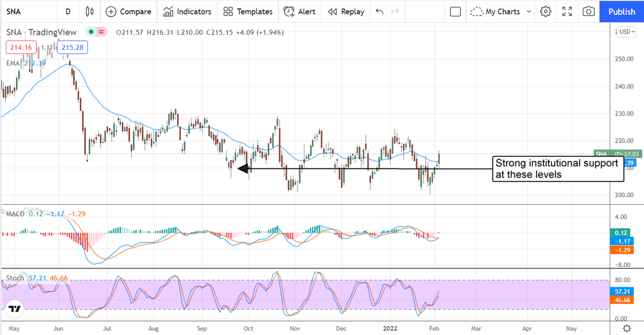Viewport: 644px width, 335px height.
Task: Click the blue Publish button
Action: (x=621, y=11)
